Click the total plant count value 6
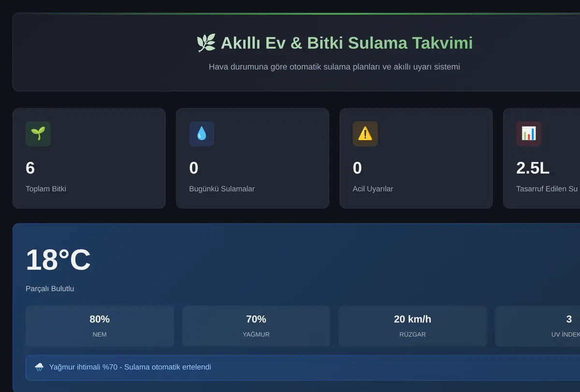Viewport: 580px width, 392px height. click(30, 168)
